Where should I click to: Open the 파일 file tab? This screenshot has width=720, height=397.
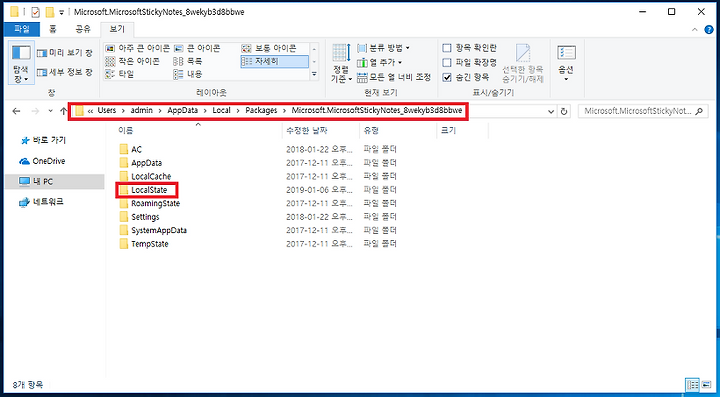point(22,29)
